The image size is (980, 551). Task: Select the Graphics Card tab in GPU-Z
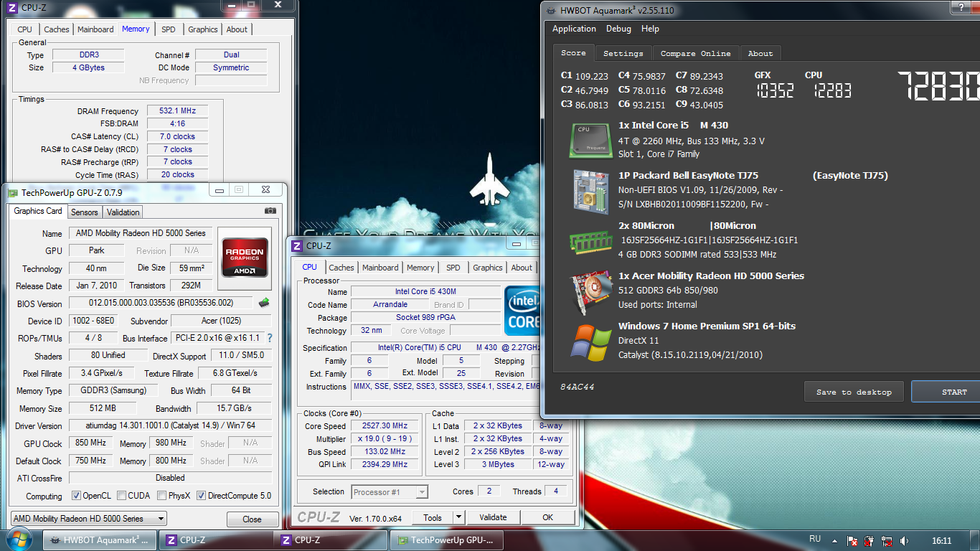pyautogui.click(x=38, y=211)
